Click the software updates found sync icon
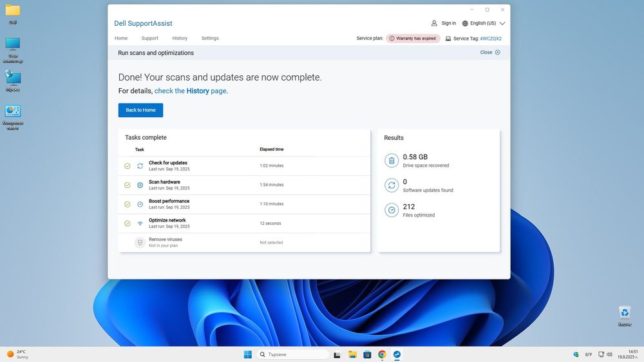Viewport: 644px width, 362px height. click(x=392, y=186)
